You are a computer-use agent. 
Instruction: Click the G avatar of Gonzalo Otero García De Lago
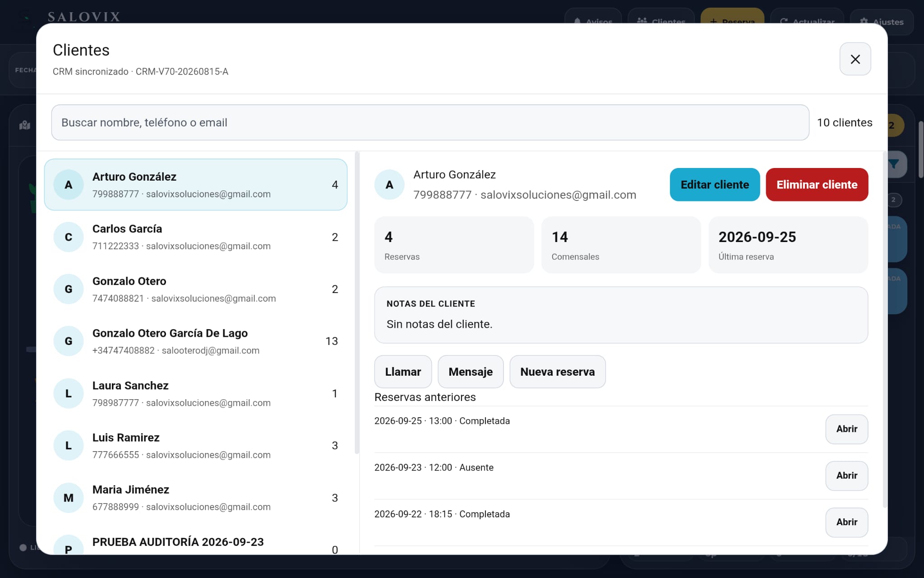pyautogui.click(x=69, y=341)
